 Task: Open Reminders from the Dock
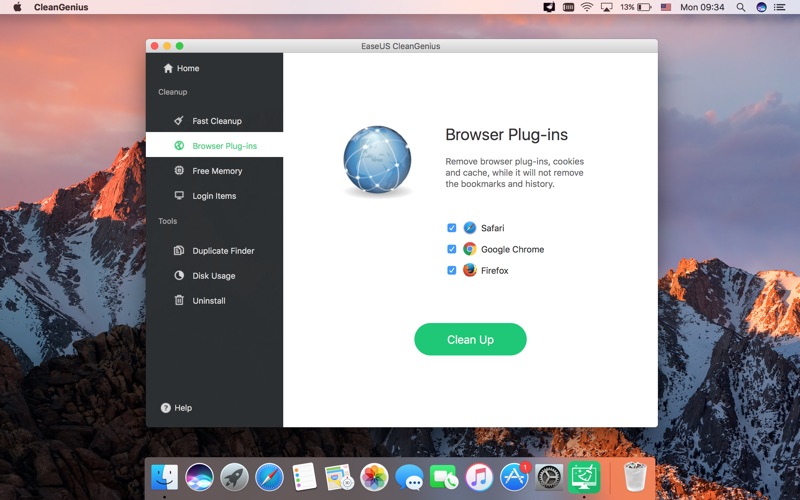point(305,478)
